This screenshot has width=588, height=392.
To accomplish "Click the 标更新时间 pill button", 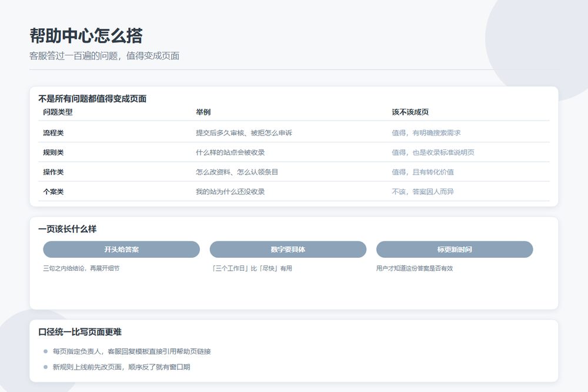I will [455, 250].
